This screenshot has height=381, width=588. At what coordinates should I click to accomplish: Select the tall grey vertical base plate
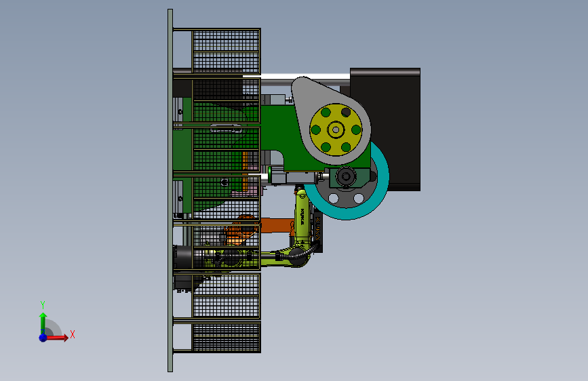[170, 190]
